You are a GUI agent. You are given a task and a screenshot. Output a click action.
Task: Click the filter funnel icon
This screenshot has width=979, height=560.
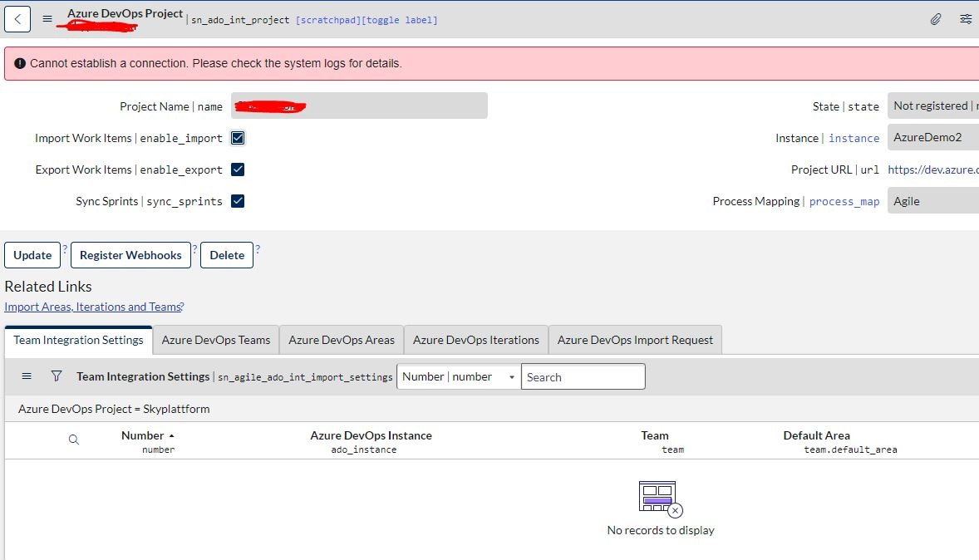57,376
